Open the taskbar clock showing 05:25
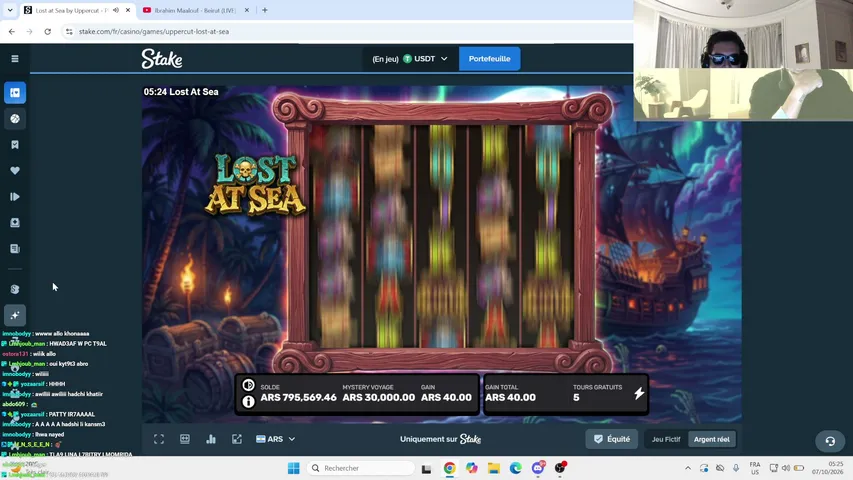853x480 pixels. [828, 468]
